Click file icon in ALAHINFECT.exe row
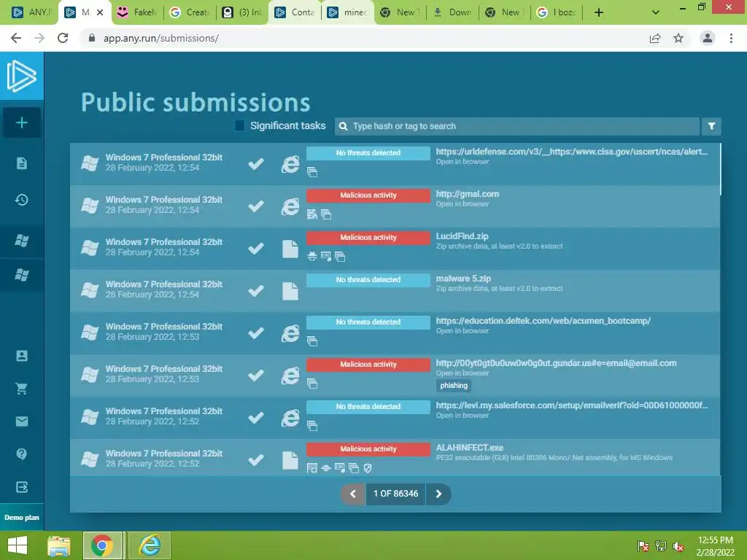This screenshot has width=747, height=560. tap(290, 460)
